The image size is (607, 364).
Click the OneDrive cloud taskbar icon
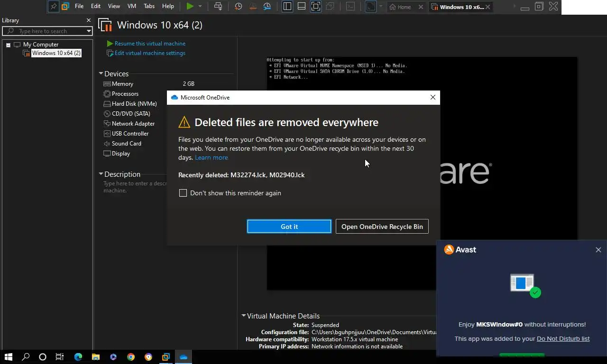[x=184, y=357]
